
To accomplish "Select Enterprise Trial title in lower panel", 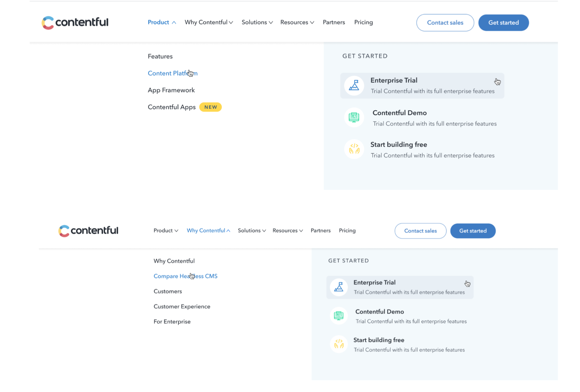I will tap(374, 282).
